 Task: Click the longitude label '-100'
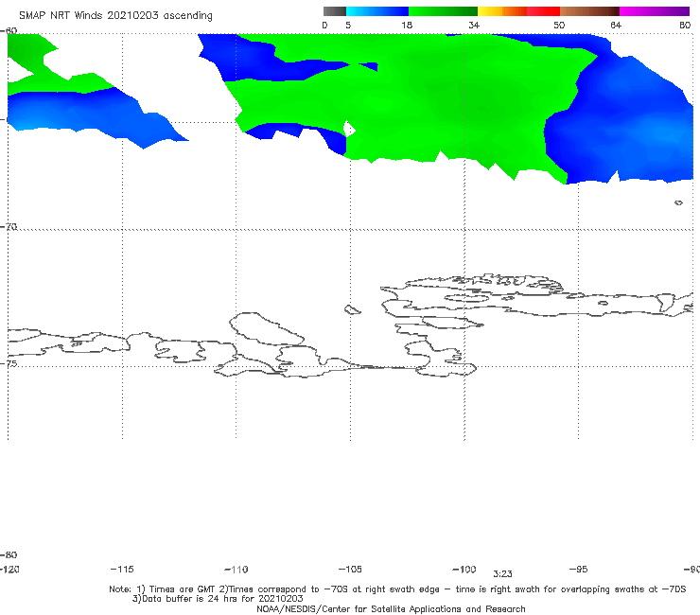tap(464, 569)
